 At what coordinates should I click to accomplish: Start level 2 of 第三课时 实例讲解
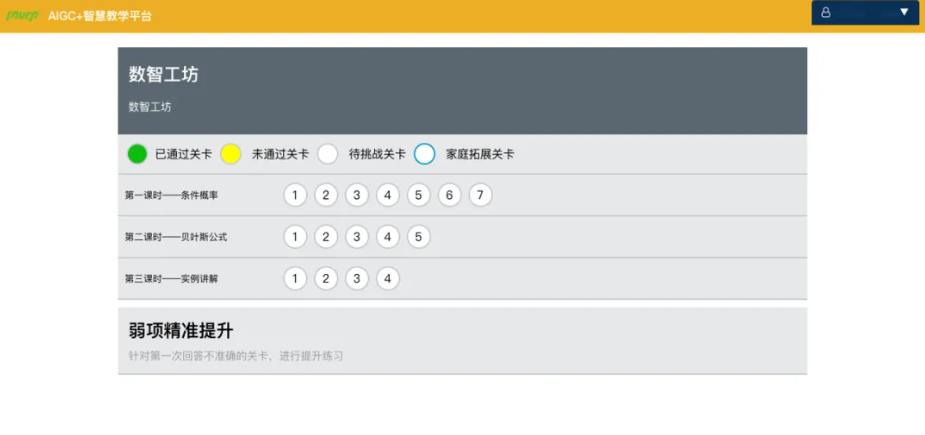pos(326,279)
